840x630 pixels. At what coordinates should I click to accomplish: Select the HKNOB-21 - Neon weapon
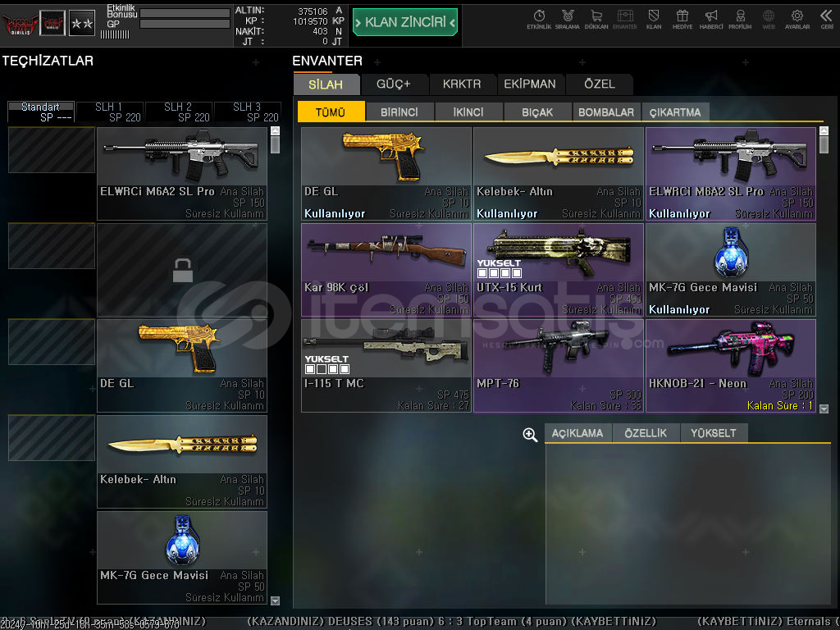tap(731, 366)
